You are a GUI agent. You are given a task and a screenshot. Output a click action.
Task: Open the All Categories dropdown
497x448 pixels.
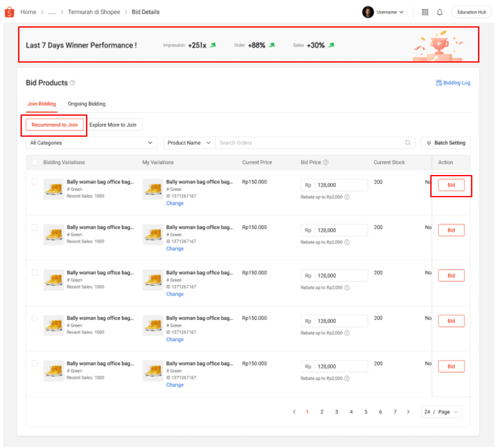91,142
